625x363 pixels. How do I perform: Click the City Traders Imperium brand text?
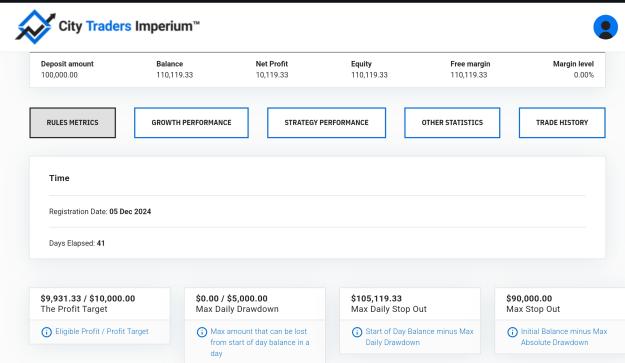pos(129,26)
